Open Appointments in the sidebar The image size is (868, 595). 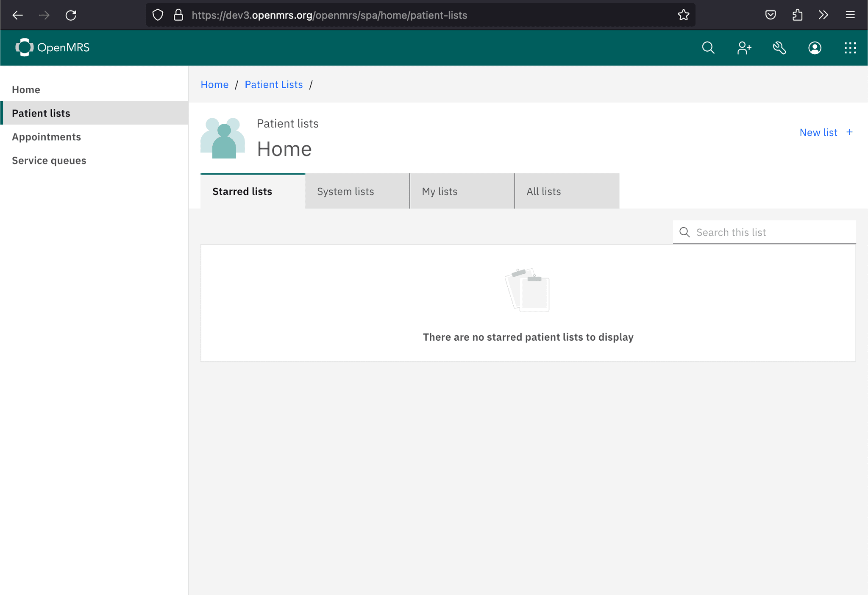46,137
